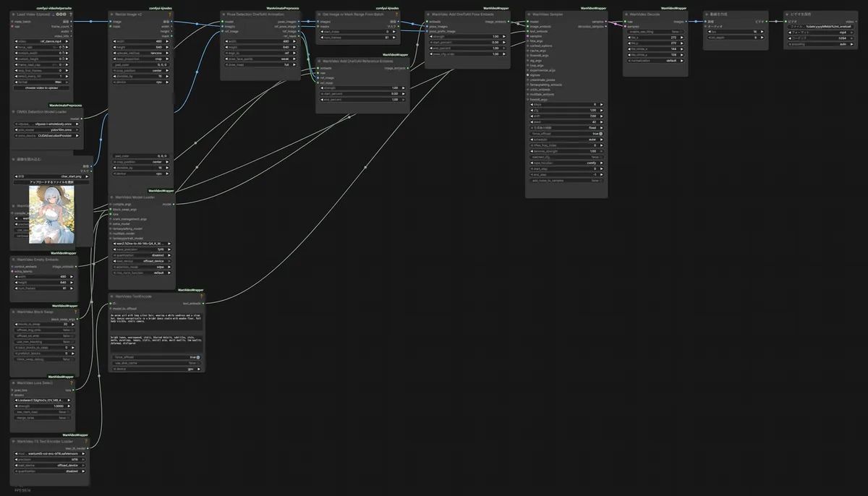Collapse the WanVideo Decode node via title dot
The height and width of the screenshot is (496, 868).
click(x=627, y=14)
